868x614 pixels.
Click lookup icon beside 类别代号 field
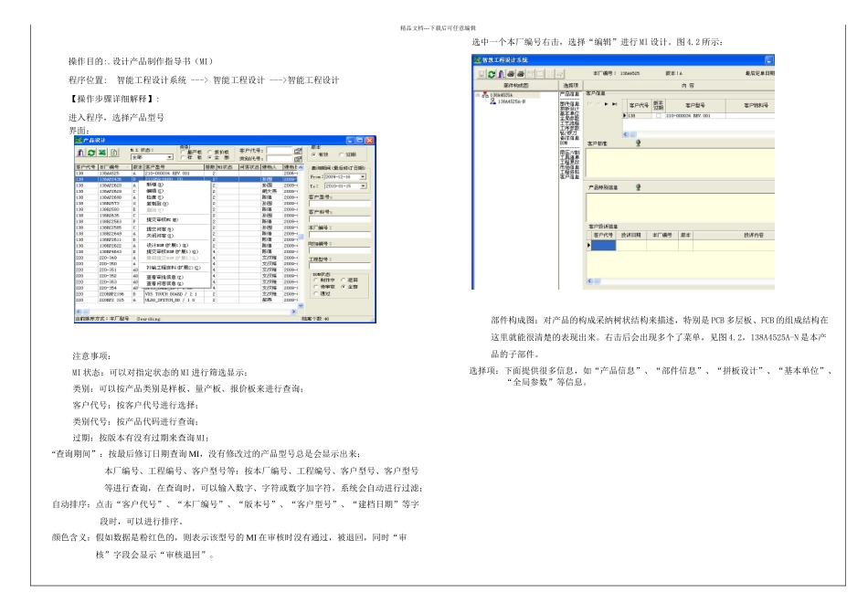point(298,158)
